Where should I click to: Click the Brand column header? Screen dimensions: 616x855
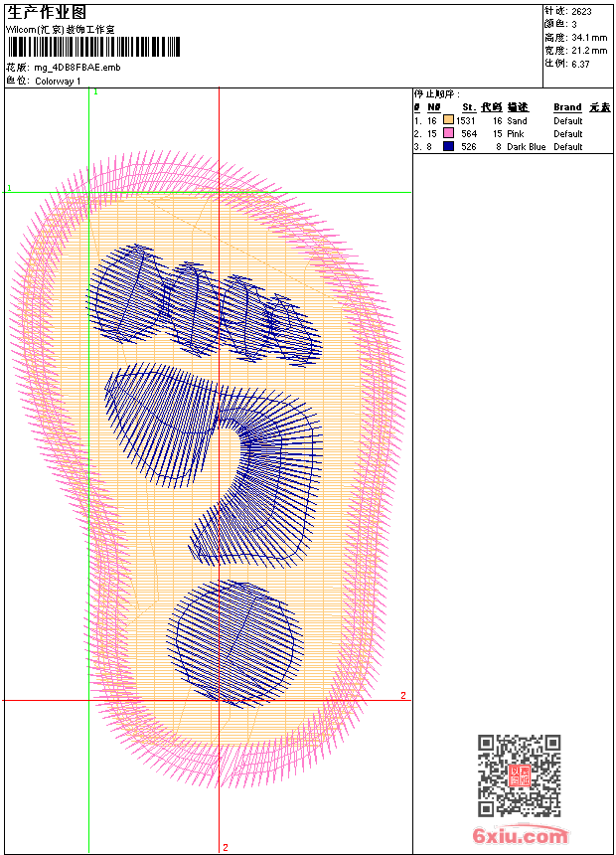click(567, 107)
